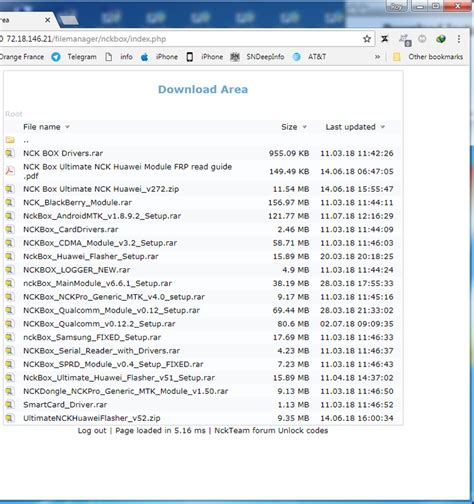The image size is (474, 504).
Task: Click the PDF icon for Huawei FRP guide
Action: pyautogui.click(x=10, y=171)
